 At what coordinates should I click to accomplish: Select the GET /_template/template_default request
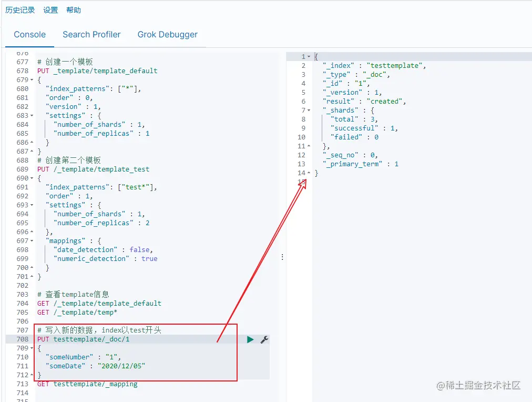coord(99,304)
